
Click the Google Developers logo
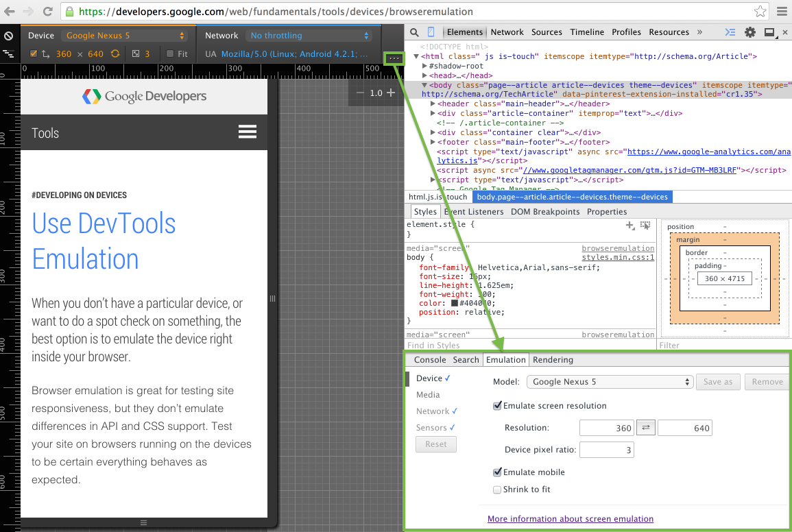pyautogui.click(x=144, y=96)
